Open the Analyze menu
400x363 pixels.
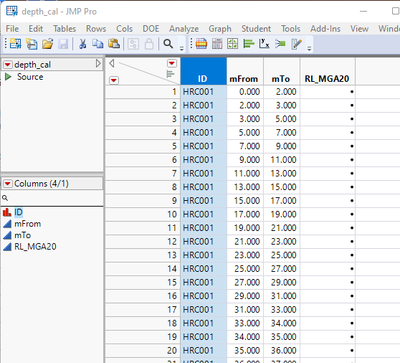pos(184,29)
